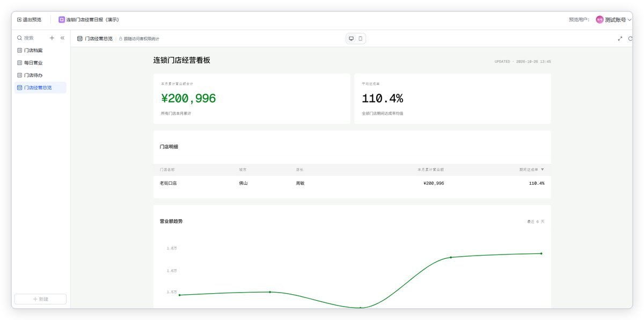Click the 110.4% cell in 老街口店 row
The height and width of the screenshot is (320, 644).
tap(537, 183)
